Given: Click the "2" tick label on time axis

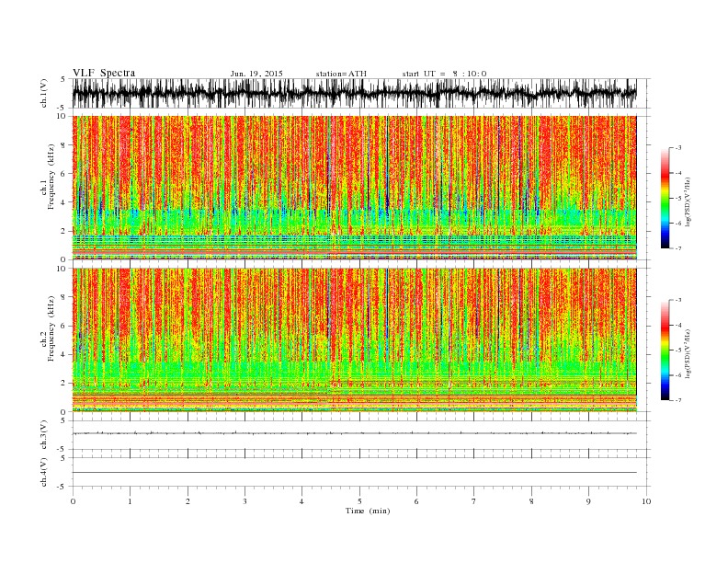Looking at the screenshot, I should point(188,501).
